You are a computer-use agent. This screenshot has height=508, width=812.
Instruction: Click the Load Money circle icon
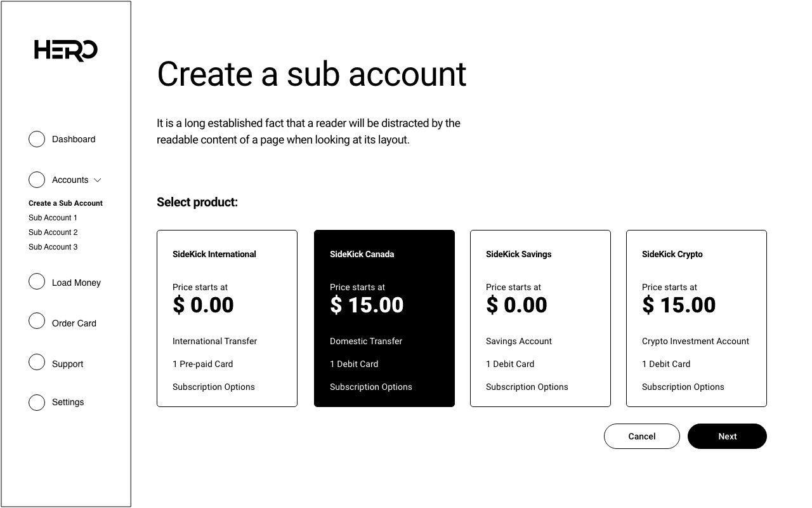click(x=37, y=281)
